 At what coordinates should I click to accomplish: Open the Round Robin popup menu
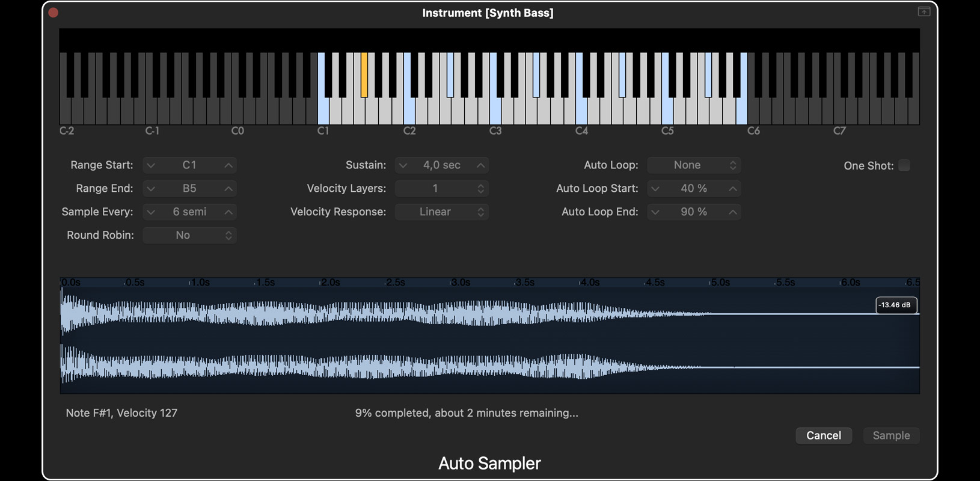click(189, 236)
